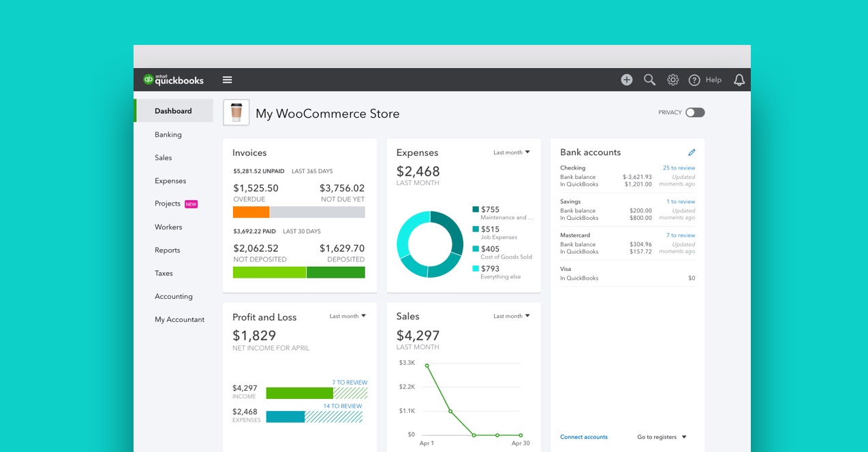Open the Banking section
868x452 pixels.
168,134
